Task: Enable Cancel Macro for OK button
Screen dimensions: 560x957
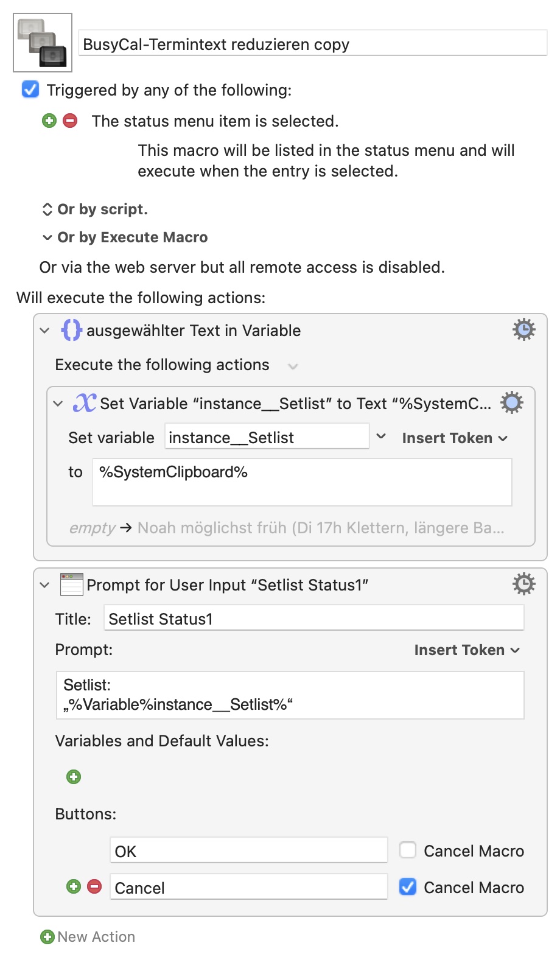Action: 407,850
